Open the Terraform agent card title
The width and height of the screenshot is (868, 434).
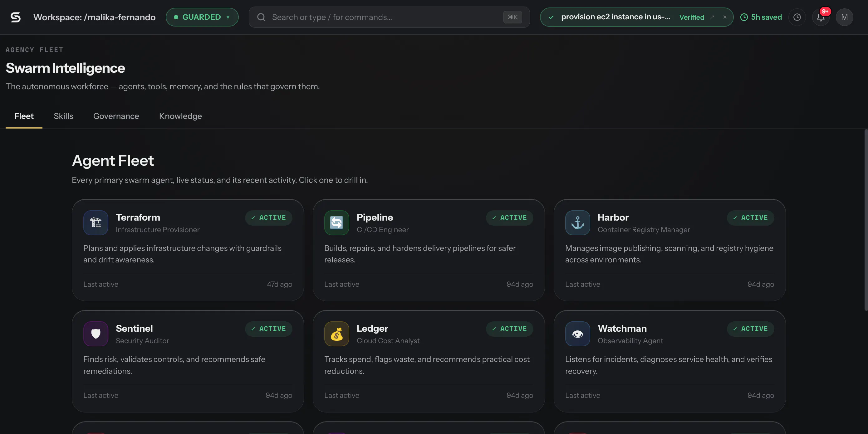(x=138, y=217)
